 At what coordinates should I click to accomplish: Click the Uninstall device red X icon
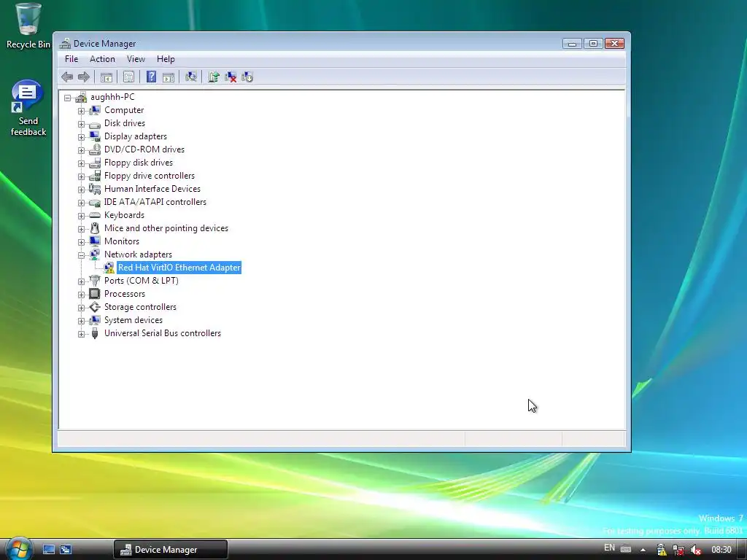[231, 77]
